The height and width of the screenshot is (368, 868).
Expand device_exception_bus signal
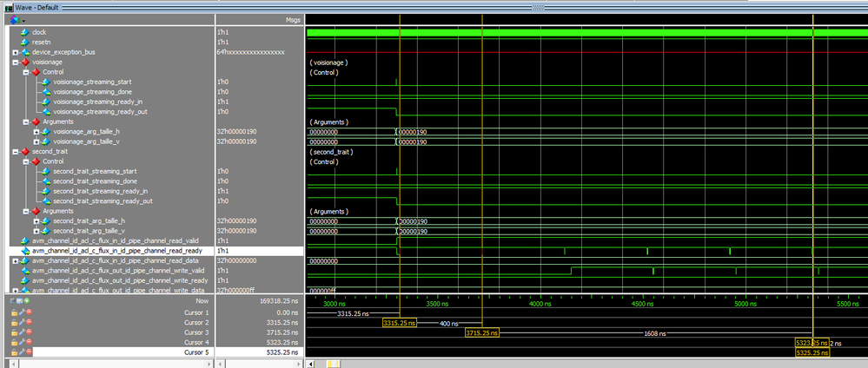(15, 52)
